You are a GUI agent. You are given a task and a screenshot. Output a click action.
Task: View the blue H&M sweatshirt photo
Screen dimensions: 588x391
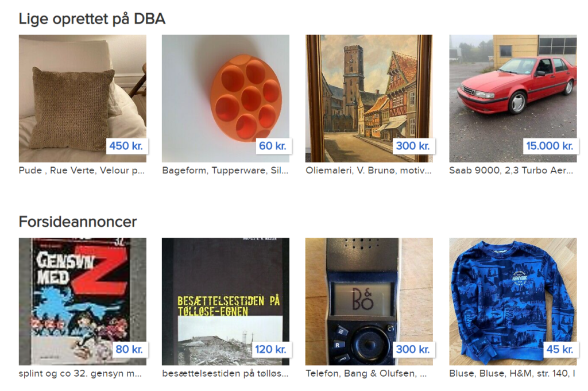coord(513,301)
